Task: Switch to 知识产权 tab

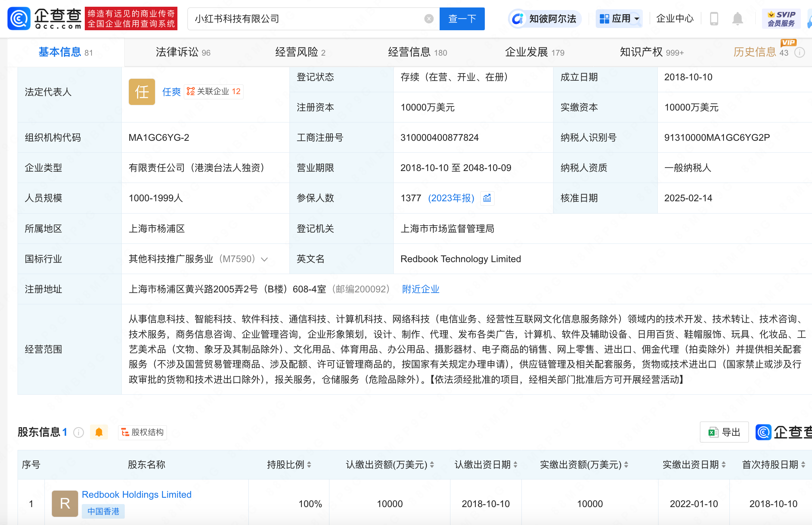Action: click(x=652, y=52)
